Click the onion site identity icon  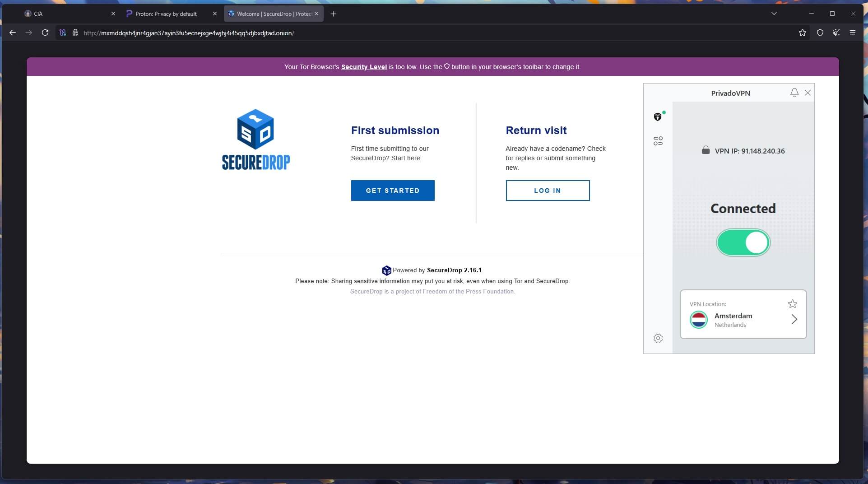75,33
